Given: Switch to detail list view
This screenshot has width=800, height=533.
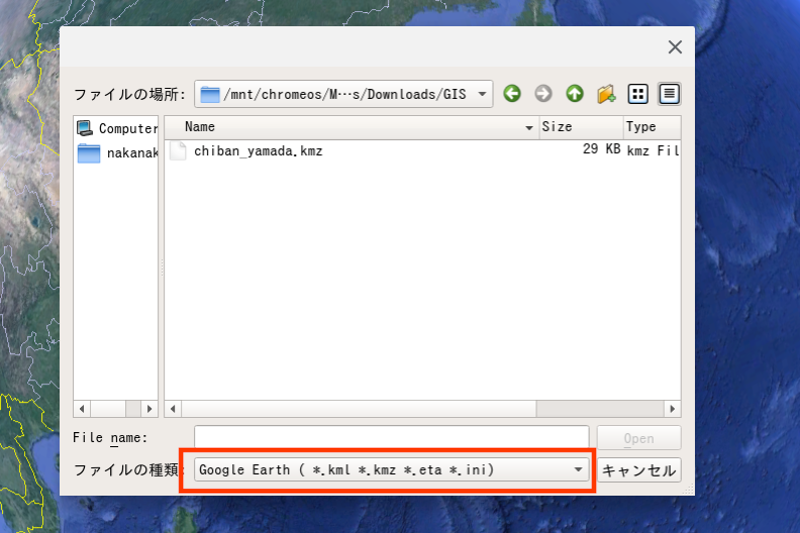Looking at the screenshot, I should coord(669,94).
